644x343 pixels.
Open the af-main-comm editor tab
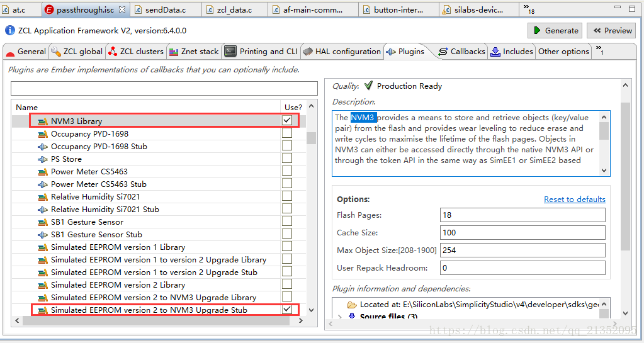[313, 10]
